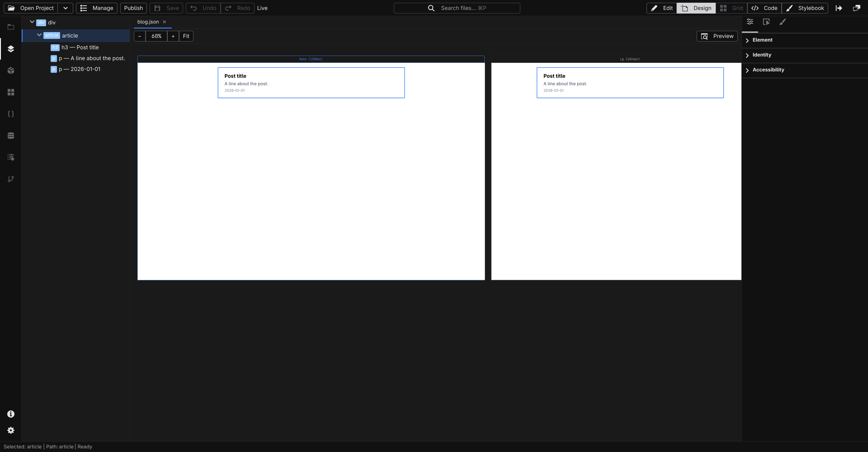Image resolution: width=868 pixels, height=452 pixels.
Task: Click 'Post title' heading in Lg canvas
Action: tap(554, 76)
